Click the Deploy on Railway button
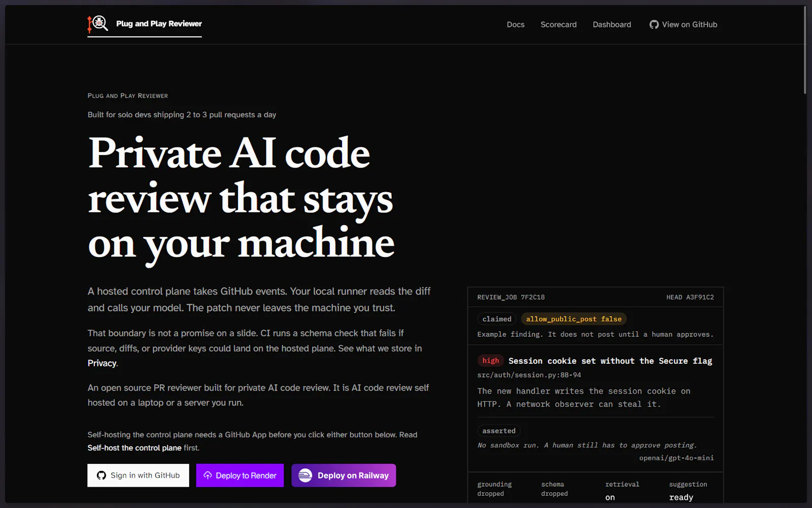 [x=344, y=475]
